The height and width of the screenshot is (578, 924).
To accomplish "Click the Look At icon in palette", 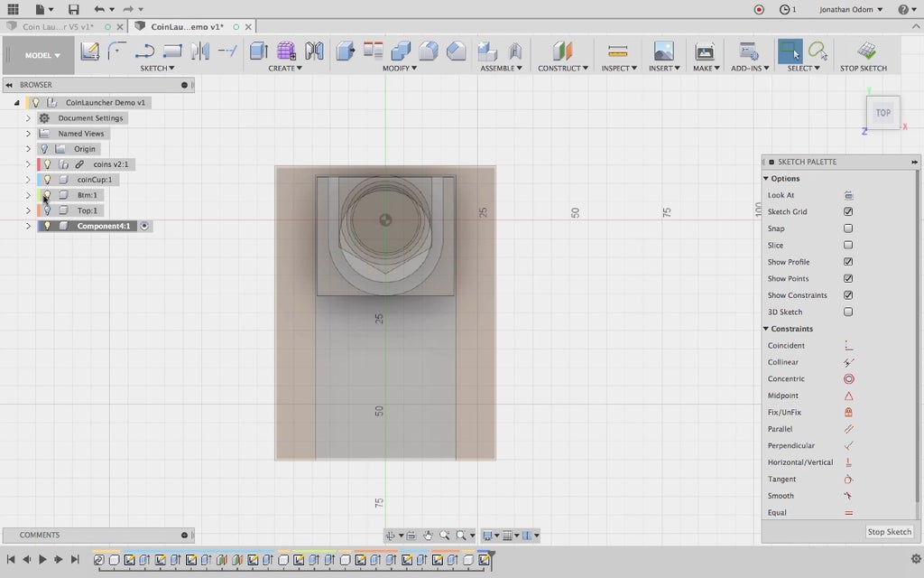I will [x=848, y=195].
